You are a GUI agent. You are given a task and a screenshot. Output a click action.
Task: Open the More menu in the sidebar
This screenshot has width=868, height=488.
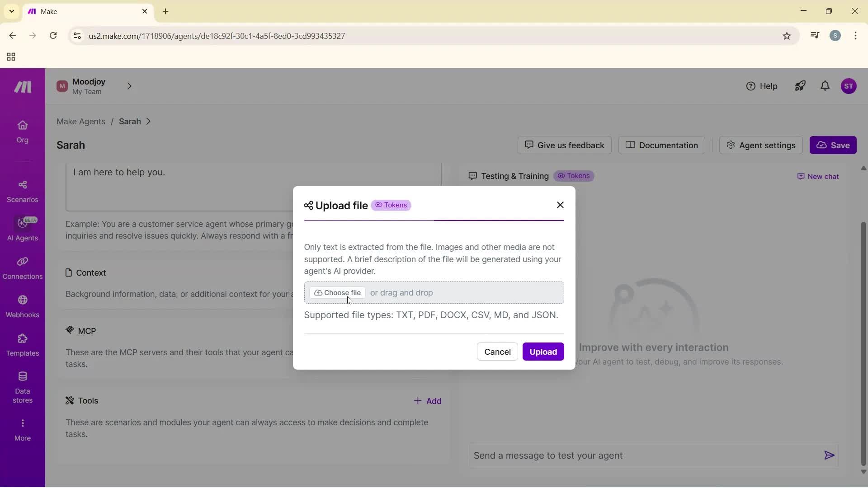click(x=22, y=429)
